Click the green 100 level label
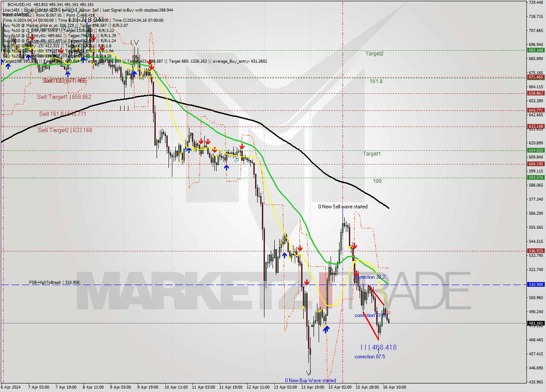The image size is (546, 392). [377, 181]
